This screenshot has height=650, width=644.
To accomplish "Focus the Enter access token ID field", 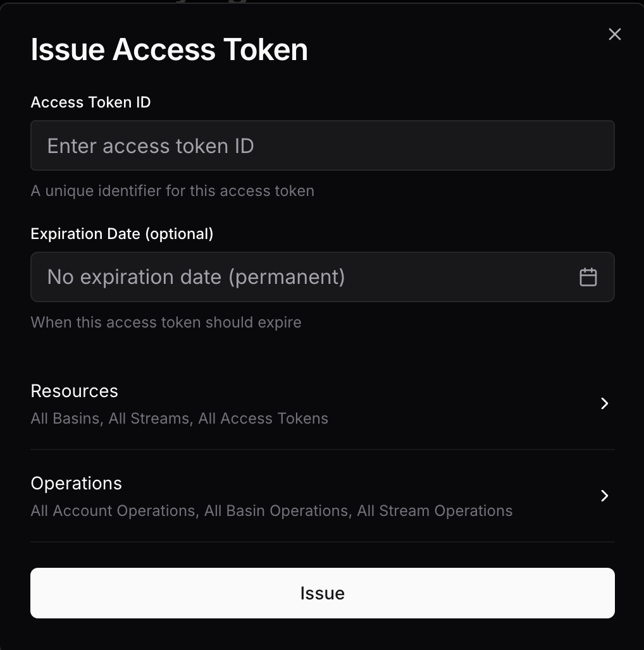I will click(323, 145).
